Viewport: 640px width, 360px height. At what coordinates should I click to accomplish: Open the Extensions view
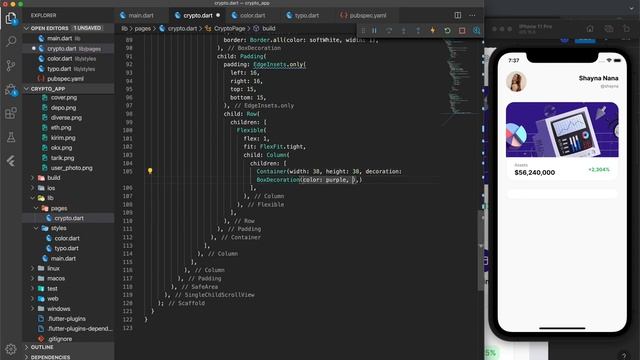tap(11, 113)
